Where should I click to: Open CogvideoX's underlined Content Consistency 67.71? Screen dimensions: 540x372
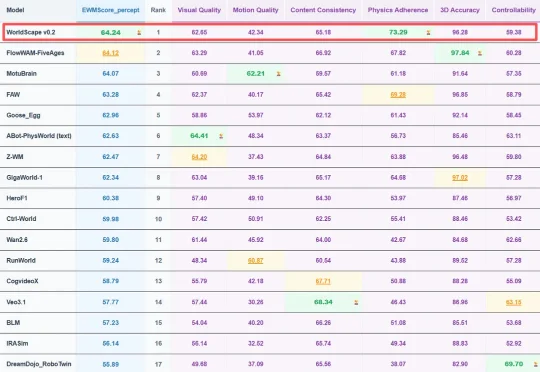pyautogui.click(x=323, y=281)
